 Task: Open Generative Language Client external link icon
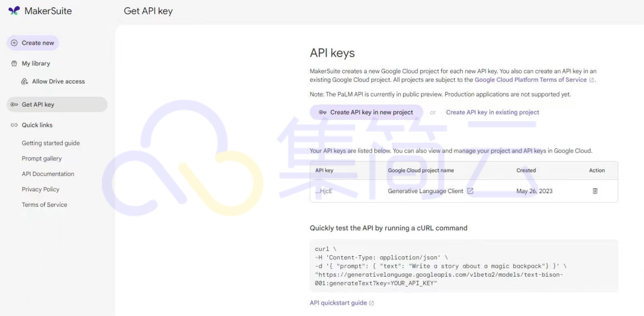point(470,191)
